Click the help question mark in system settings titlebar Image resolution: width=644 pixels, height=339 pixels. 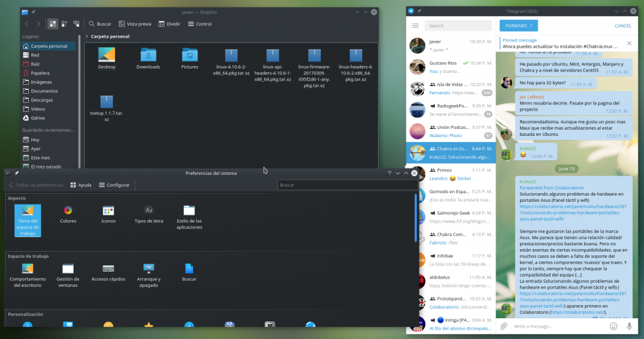pos(389,173)
